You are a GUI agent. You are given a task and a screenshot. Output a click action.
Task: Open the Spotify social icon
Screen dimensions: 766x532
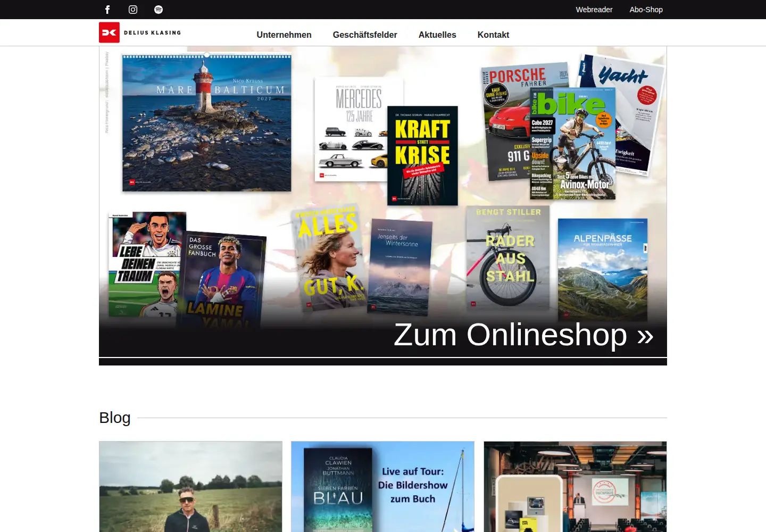click(x=159, y=10)
